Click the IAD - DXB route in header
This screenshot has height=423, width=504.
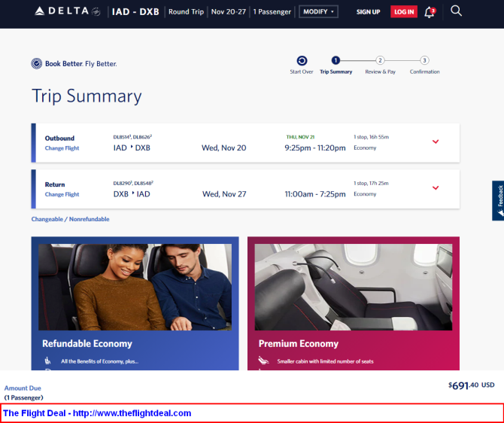(x=135, y=12)
